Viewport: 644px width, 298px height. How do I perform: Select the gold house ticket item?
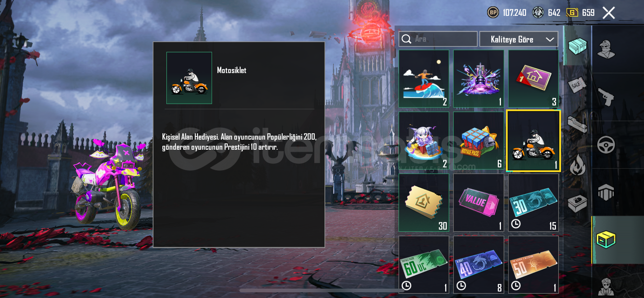[424, 203]
